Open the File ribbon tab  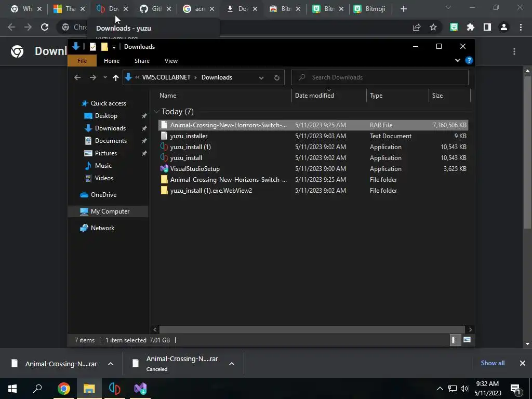point(82,61)
